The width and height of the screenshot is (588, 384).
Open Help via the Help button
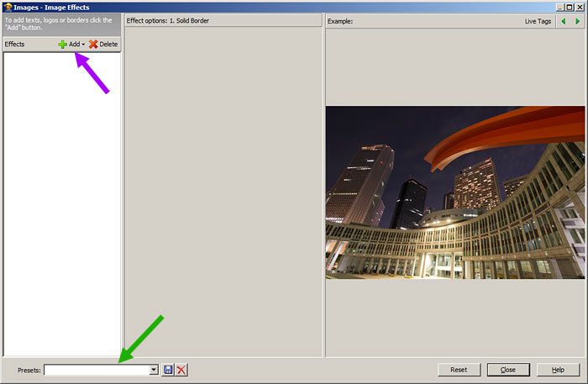tap(558, 370)
